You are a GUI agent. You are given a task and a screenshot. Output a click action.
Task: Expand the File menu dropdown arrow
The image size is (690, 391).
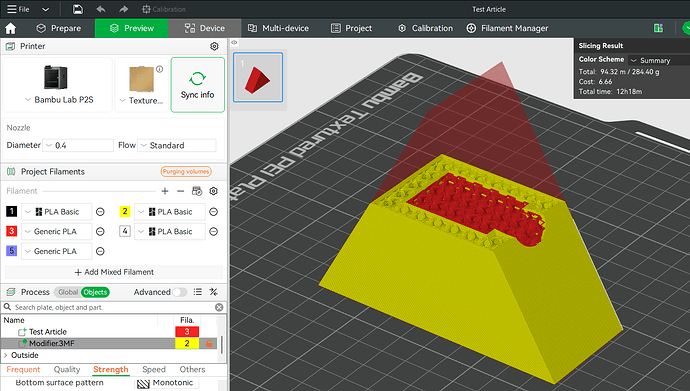click(45, 9)
